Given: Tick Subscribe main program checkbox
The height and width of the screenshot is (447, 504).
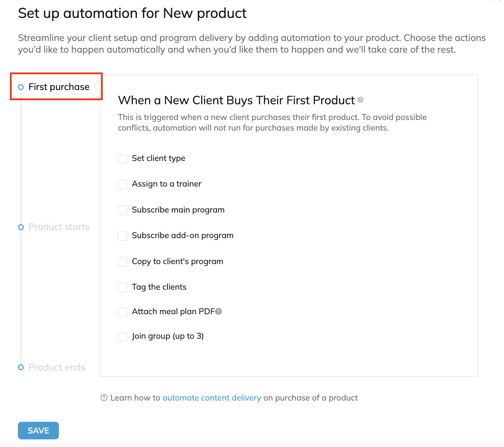Looking at the screenshot, I should point(123,210).
